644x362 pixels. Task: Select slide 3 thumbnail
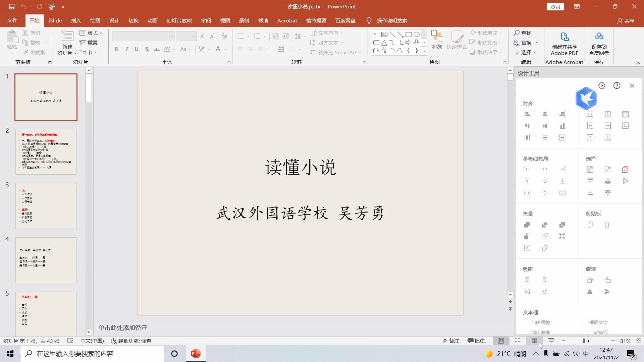point(46,206)
